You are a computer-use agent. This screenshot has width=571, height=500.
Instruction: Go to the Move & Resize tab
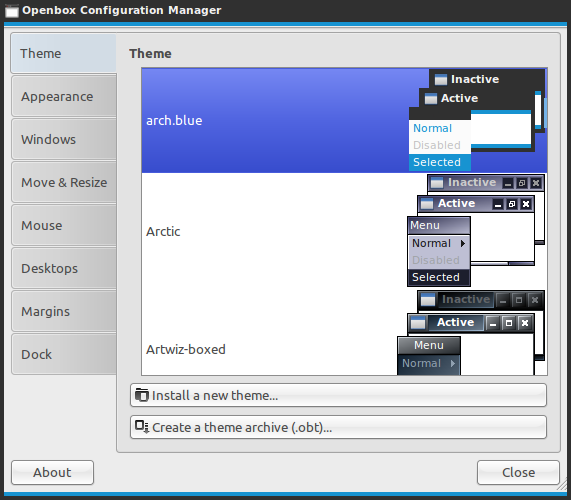click(x=64, y=182)
